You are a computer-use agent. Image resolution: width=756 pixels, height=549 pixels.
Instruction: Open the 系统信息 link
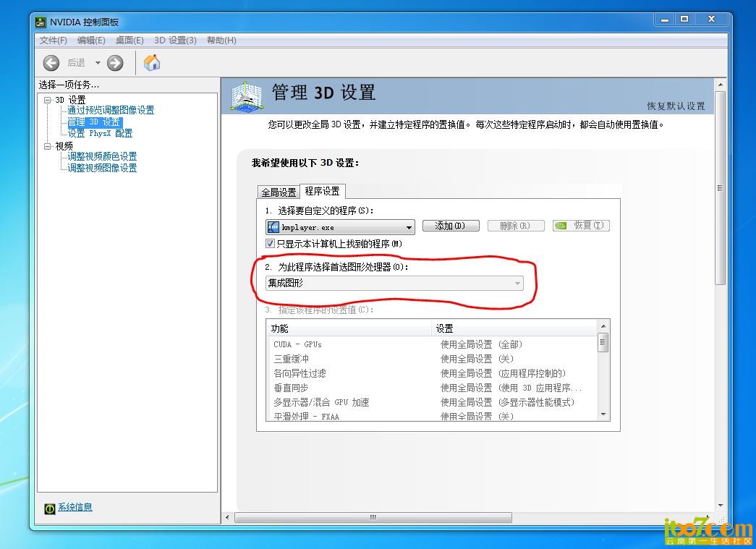pyautogui.click(x=75, y=507)
